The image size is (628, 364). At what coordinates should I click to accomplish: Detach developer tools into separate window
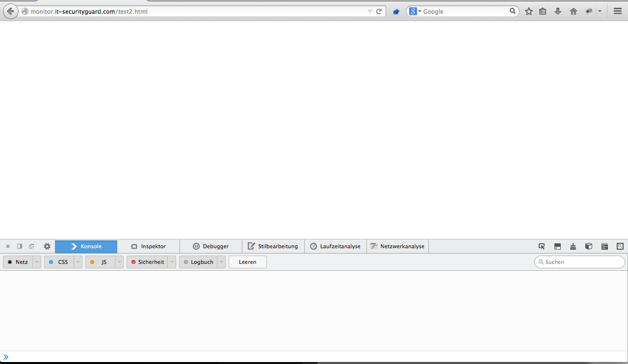pyautogui.click(x=31, y=246)
